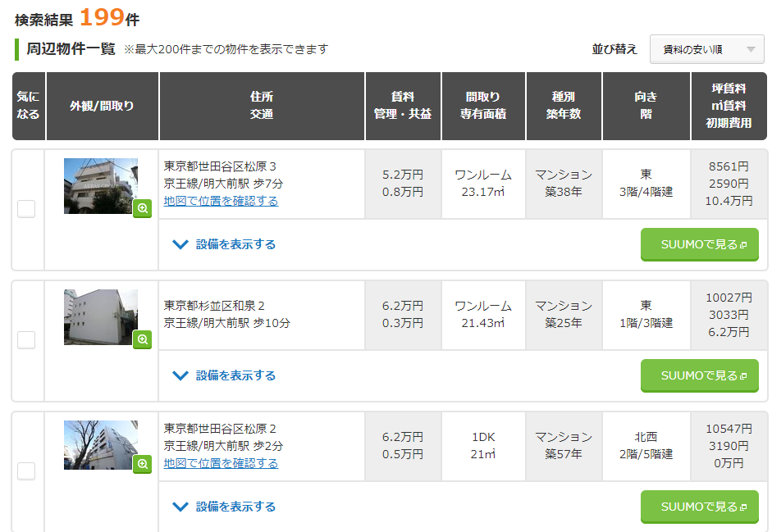View the white building thumbnail for 和泉2
Viewport: 772px width, 532px height.
101,317
